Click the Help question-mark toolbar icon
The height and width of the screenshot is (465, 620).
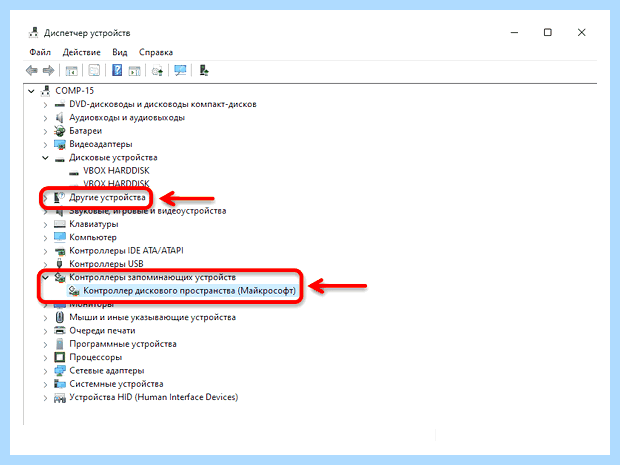(117, 70)
